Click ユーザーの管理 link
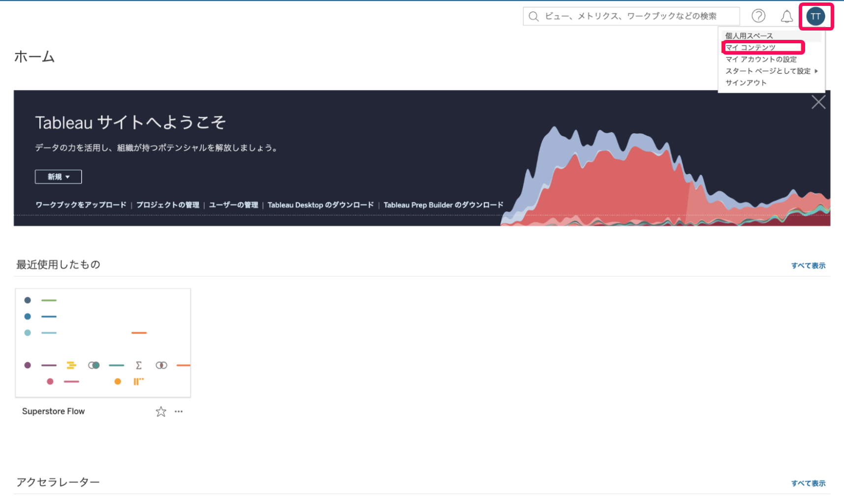Viewport: 844px width, 504px height. pyautogui.click(x=233, y=205)
